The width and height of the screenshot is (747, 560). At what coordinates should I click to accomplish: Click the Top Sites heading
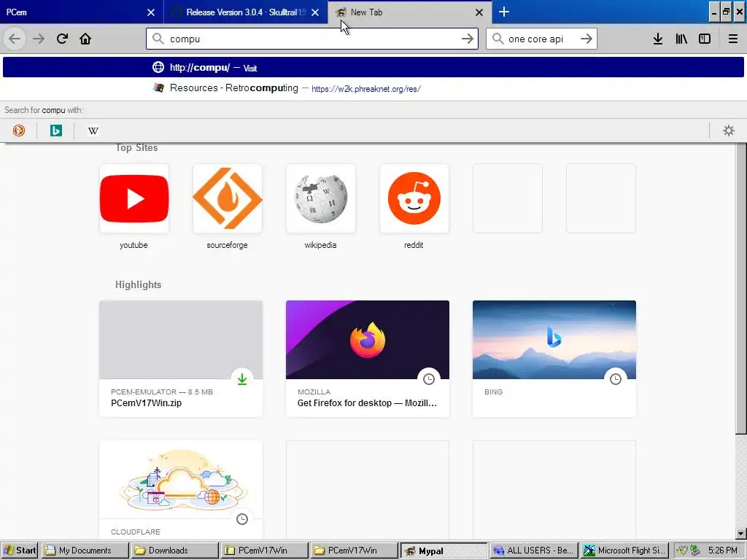tap(136, 147)
